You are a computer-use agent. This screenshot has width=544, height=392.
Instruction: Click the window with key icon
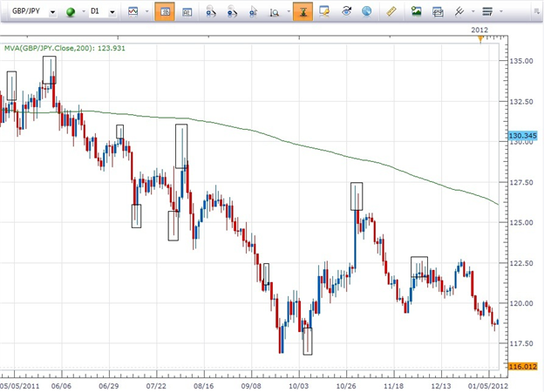pos(324,11)
